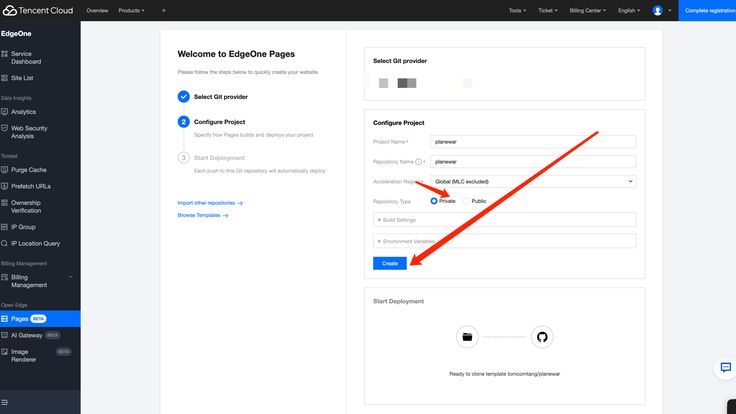Click the Purge Cache icon
The height and width of the screenshot is (414, 736).
coord(5,169)
